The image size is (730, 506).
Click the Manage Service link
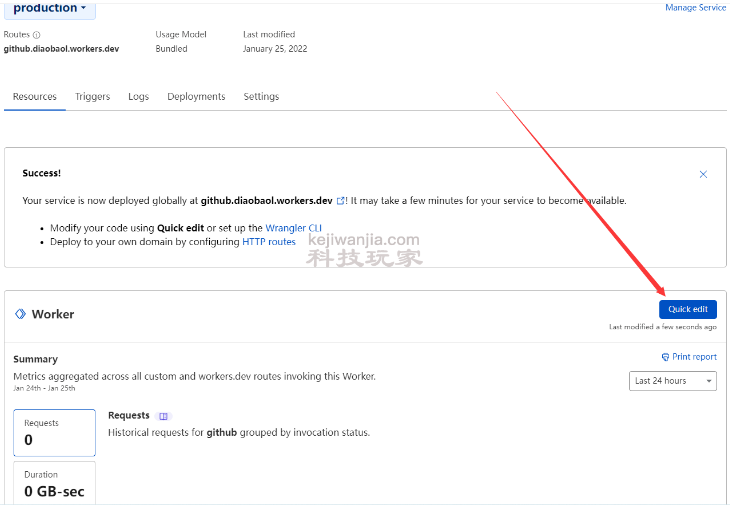click(x=695, y=8)
